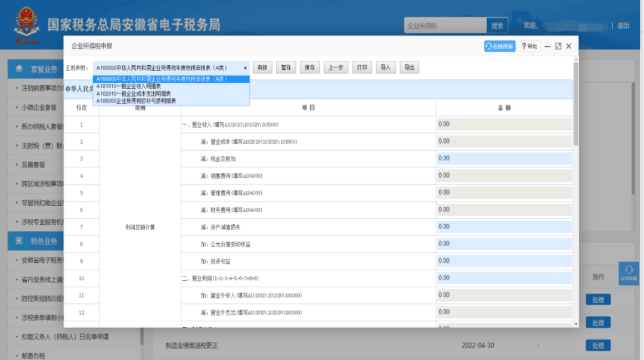
Task: Click the 上一步 previous step button
Action: tap(336, 68)
